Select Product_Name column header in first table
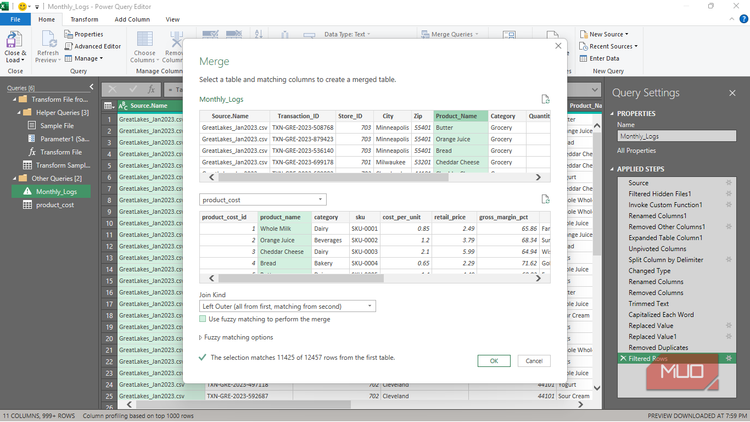This screenshot has width=750, height=422. [461, 116]
